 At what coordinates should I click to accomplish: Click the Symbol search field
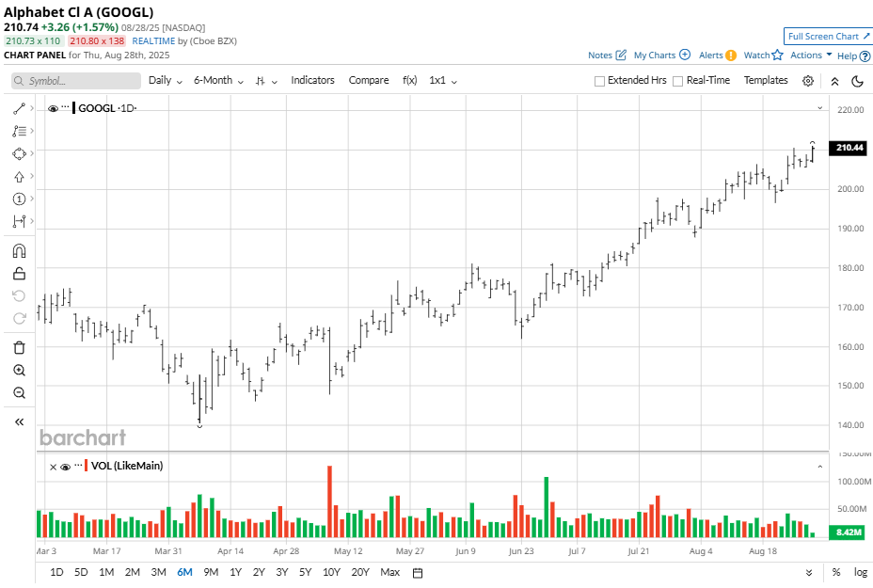tap(76, 81)
